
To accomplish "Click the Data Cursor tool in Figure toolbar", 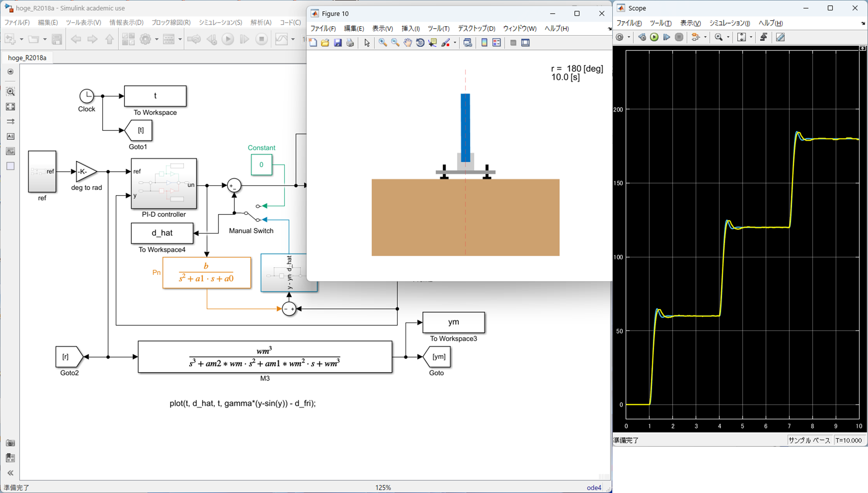I will (x=432, y=43).
